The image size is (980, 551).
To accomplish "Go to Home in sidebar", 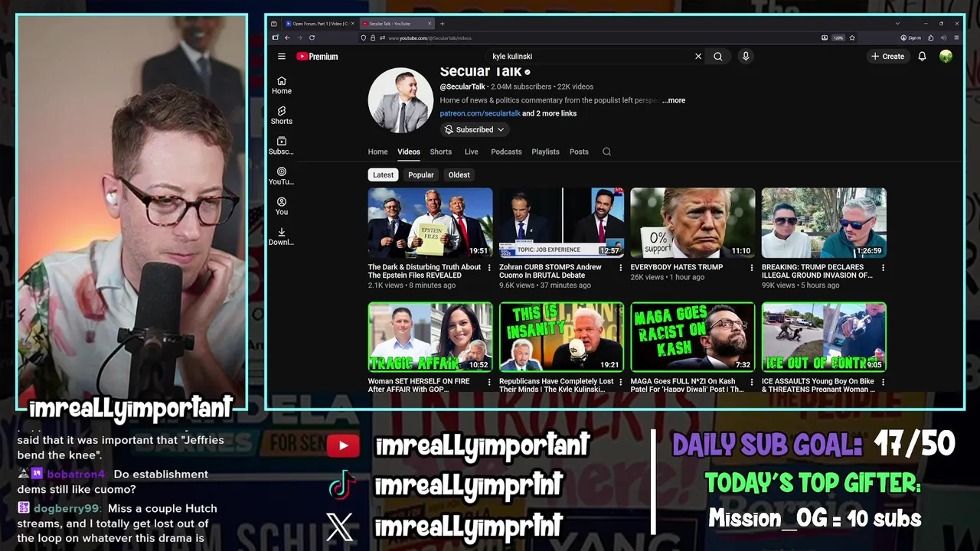I will (282, 85).
